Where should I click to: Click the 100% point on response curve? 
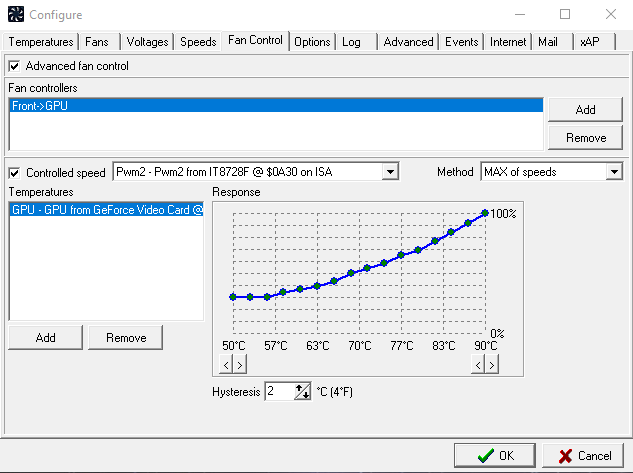[x=485, y=213]
